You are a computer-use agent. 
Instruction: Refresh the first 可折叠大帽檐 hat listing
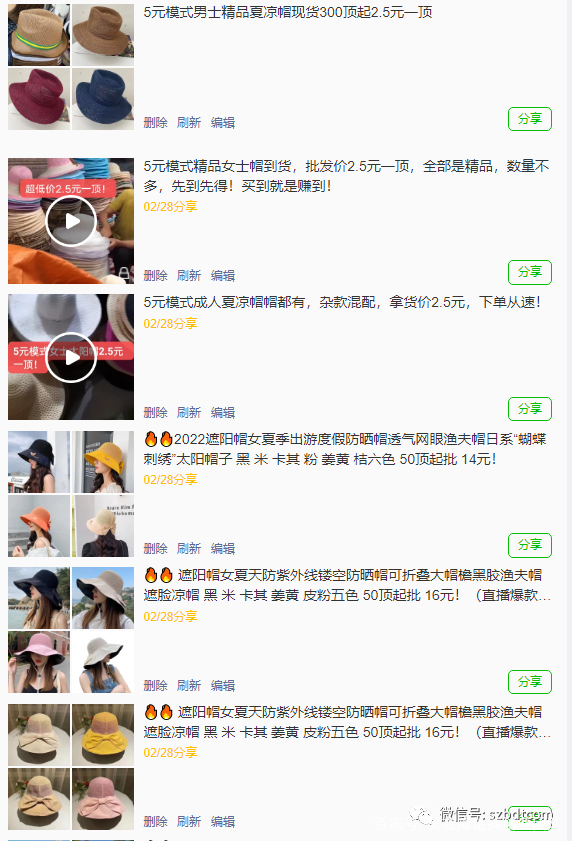[x=189, y=685]
